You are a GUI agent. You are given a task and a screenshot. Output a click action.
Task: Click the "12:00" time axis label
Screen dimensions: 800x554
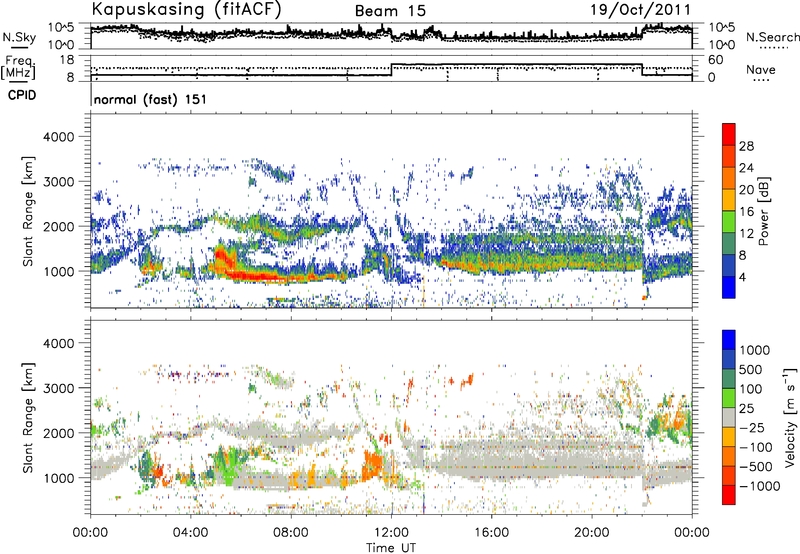tap(391, 533)
